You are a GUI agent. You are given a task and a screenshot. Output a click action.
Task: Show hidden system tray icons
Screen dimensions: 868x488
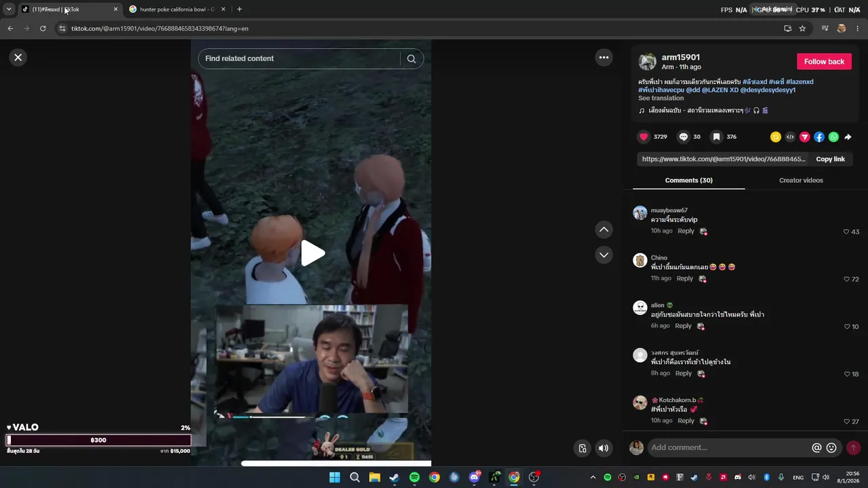[x=593, y=477]
